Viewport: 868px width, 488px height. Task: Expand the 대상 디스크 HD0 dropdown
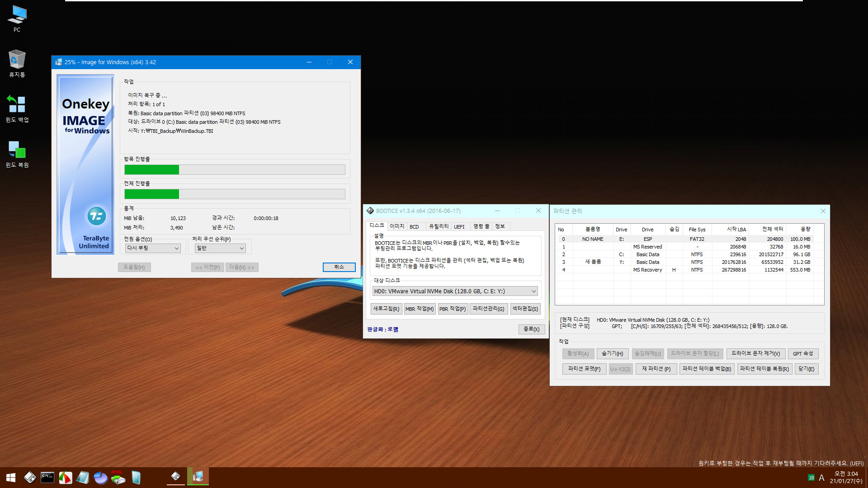click(x=455, y=291)
